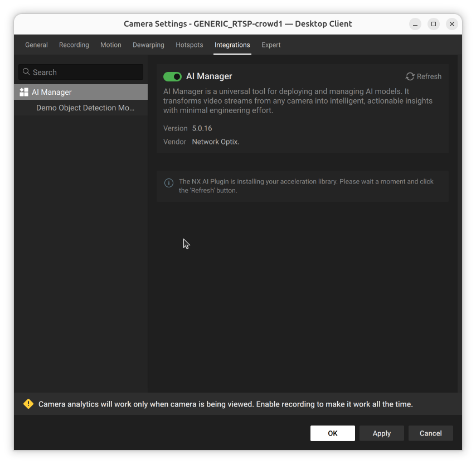Click the Refresh button
This screenshot has height=464, width=476.
click(x=424, y=76)
